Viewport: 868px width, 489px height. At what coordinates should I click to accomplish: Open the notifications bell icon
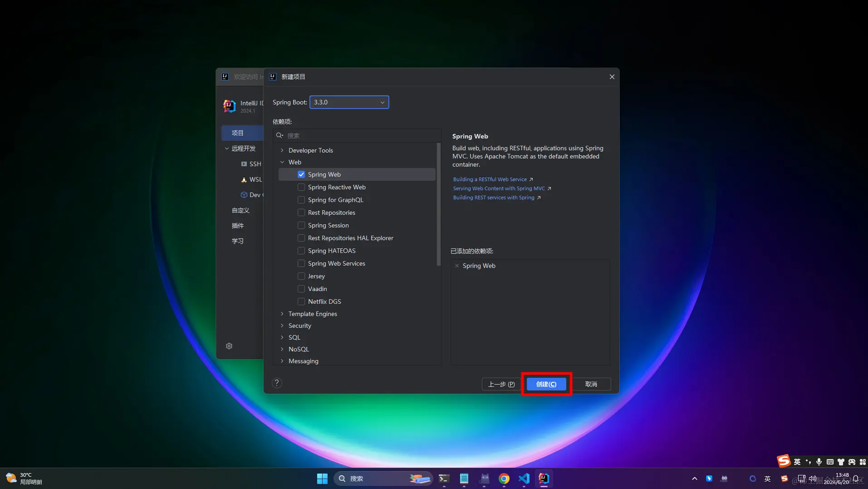pos(856,479)
